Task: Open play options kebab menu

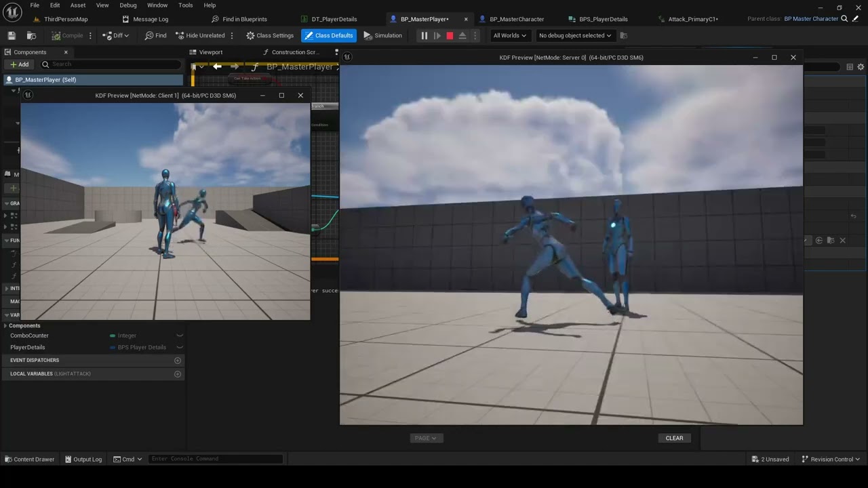Action: coord(475,35)
